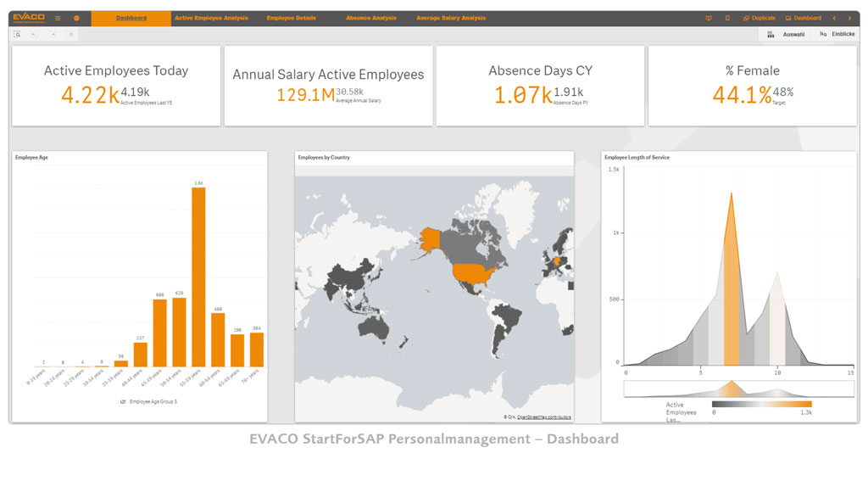Switch to Absence Analysis tab
Screen dimensions: 868x481
pyautogui.click(x=371, y=19)
